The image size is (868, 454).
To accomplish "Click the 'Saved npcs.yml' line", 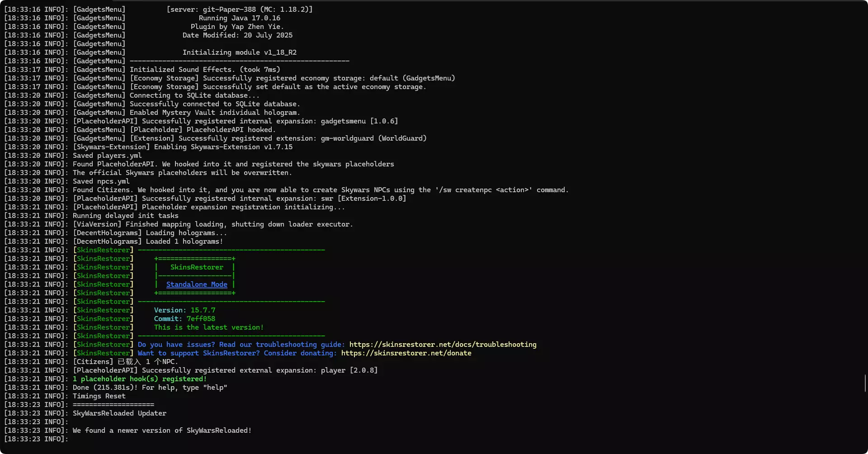I will point(101,181).
